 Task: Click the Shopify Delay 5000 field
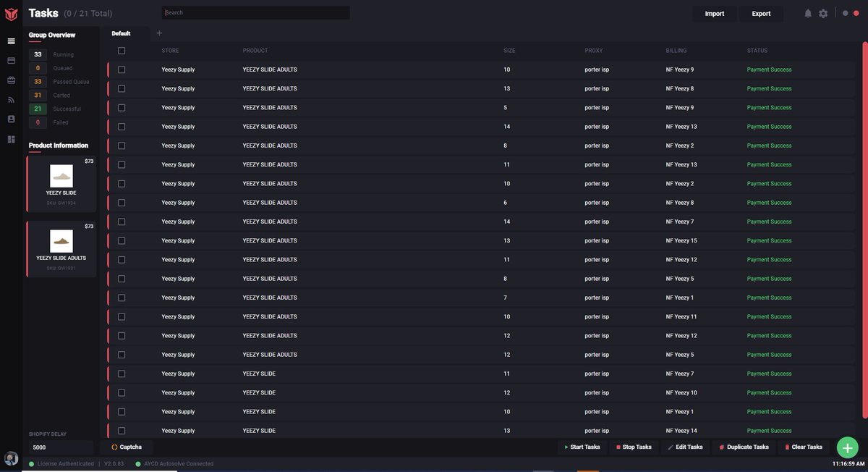[x=61, y=447]
